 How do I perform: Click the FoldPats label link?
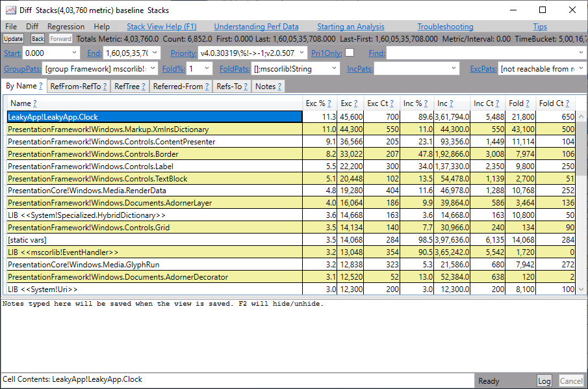tap(235, 69)
